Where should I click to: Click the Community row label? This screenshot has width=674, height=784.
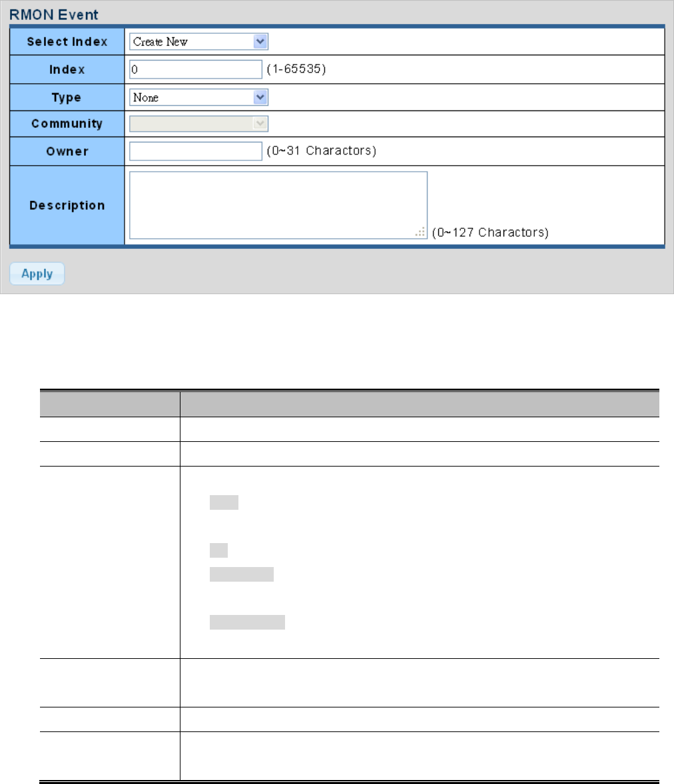point(67,124)
